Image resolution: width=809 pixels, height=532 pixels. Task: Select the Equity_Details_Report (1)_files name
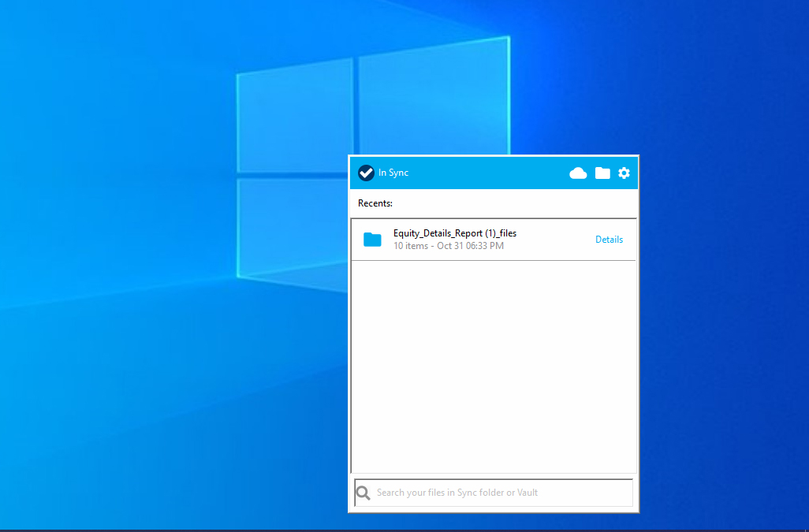tap(454, 233)
